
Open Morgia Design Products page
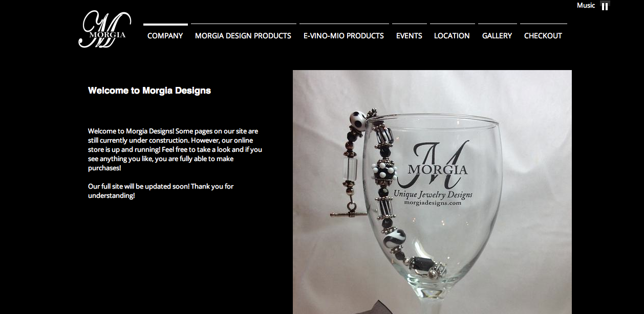[243, 35]
